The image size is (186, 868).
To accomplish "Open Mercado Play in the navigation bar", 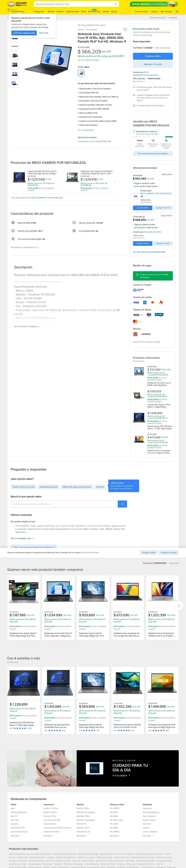I will pos(94,11).
